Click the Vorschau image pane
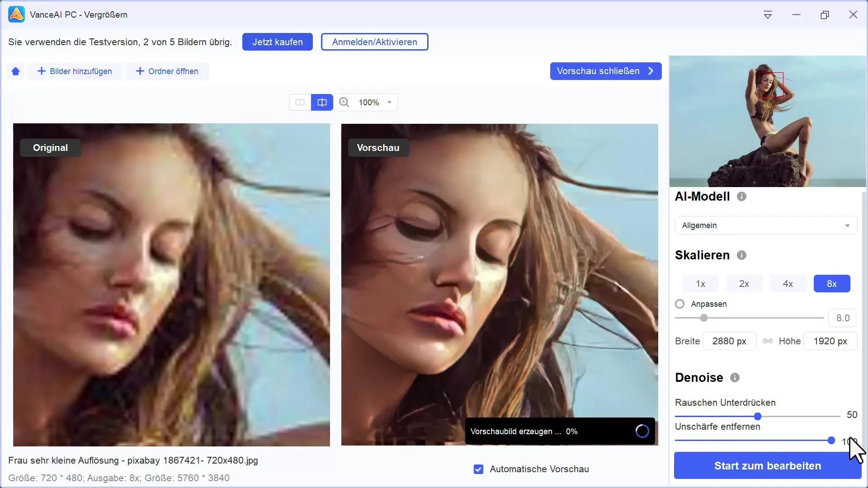The width and height of the screenshot is (868, 488). [x=500, y=285]
